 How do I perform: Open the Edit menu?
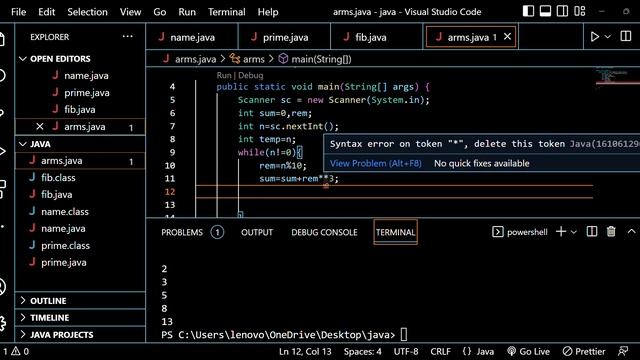point(47,12)
